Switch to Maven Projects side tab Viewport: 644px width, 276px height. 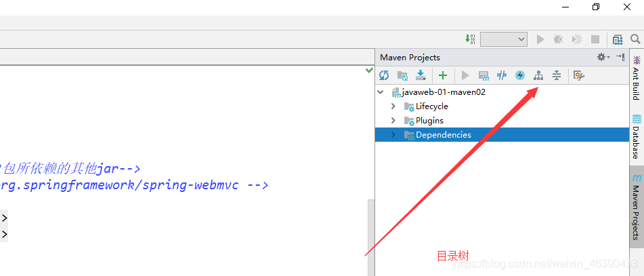click(637, 207)
